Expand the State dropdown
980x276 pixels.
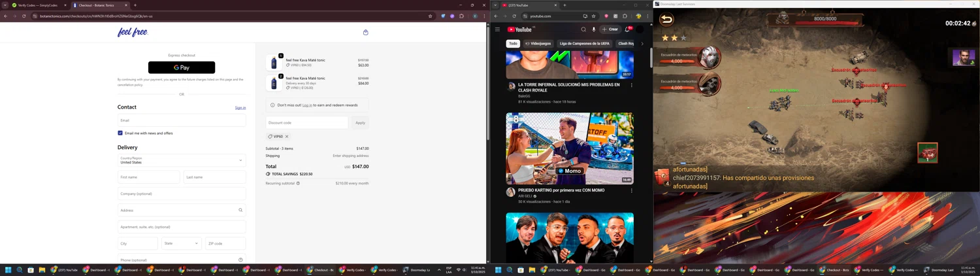click(182, 243)
